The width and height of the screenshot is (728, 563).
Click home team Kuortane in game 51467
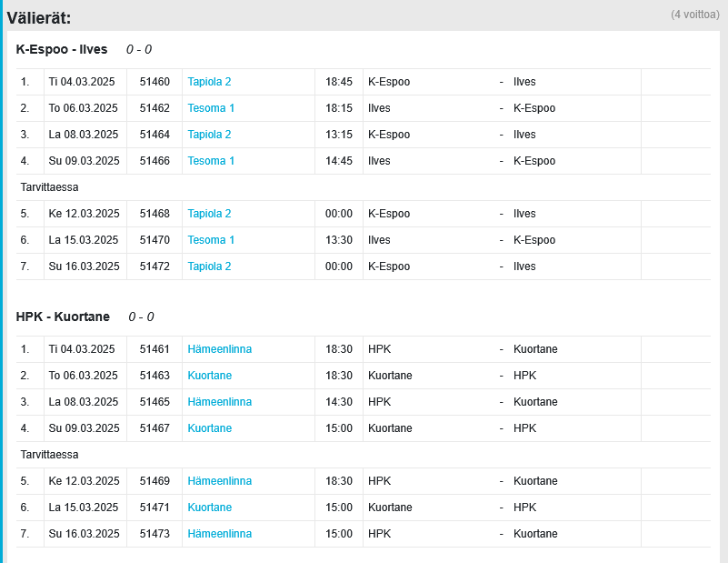tap(390, 428)
